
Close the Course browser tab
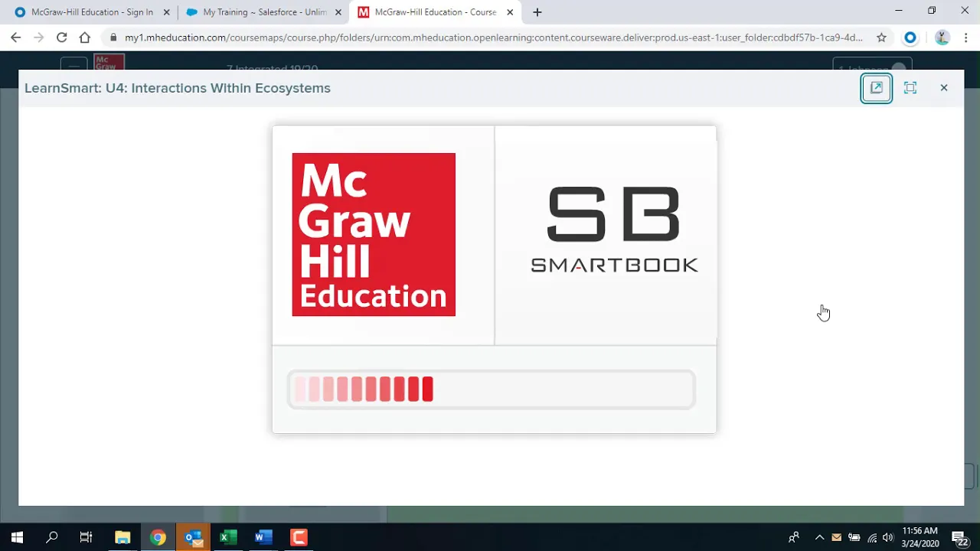click(510, 12)
